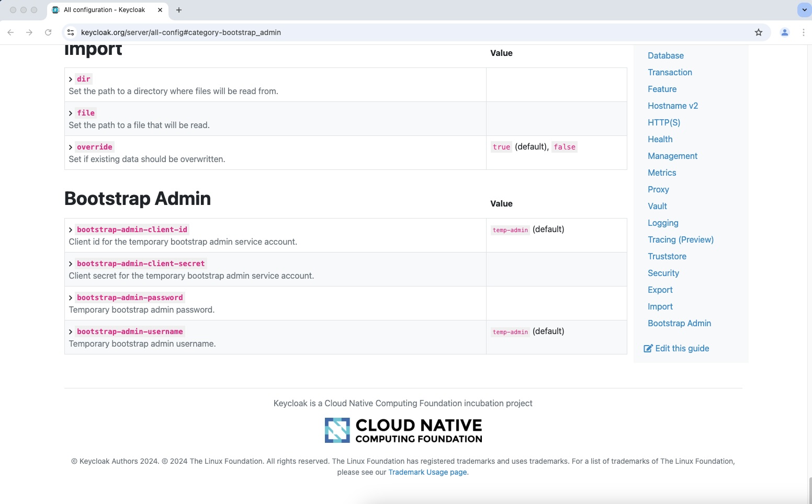Expand bootstrap-admin-client-secret details
The image size is (812, 504).
[x=71, y=264]
